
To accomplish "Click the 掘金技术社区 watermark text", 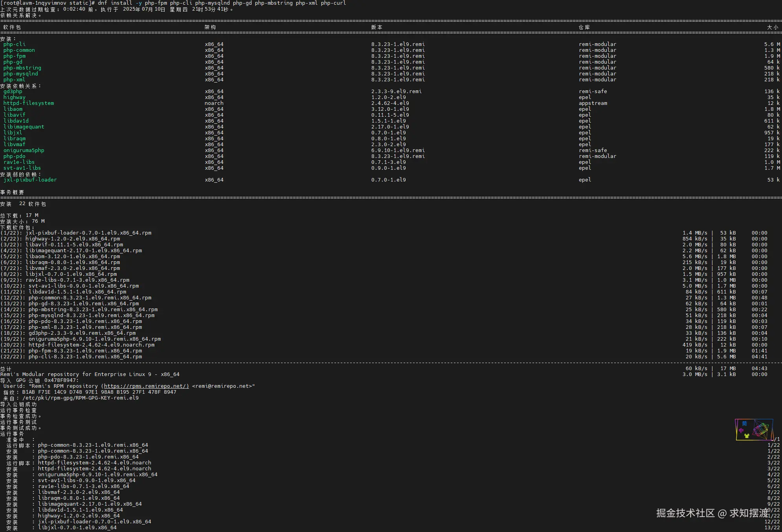I will [685, 513].
